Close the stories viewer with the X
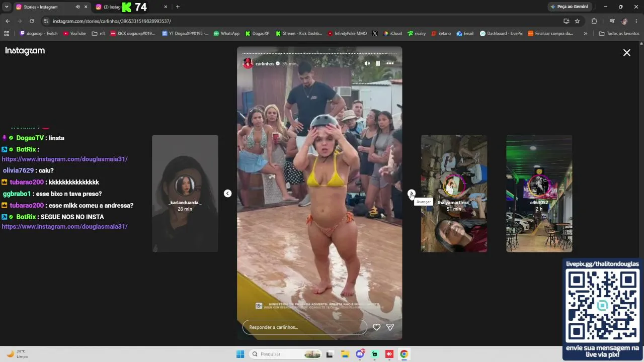Image resolution: width=644 pixels, height=362 pixels. tap(627, 53)
